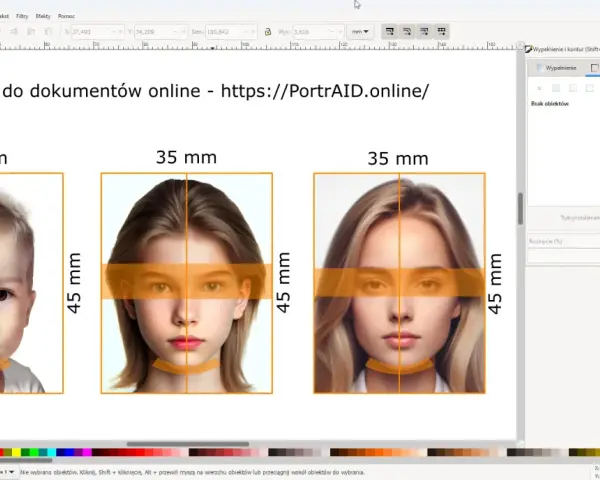The image size is (600, 480).
Task: Pick the orange palette swatch
Action: point(379,452)
